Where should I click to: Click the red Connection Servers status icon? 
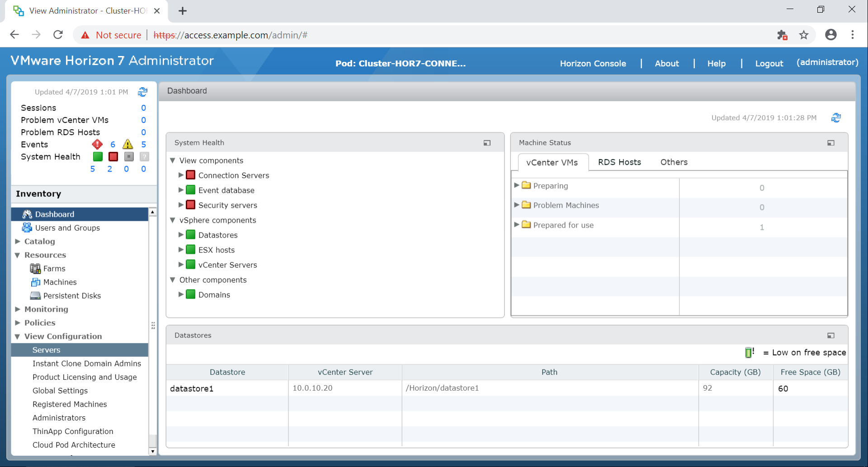coord(191,175)
